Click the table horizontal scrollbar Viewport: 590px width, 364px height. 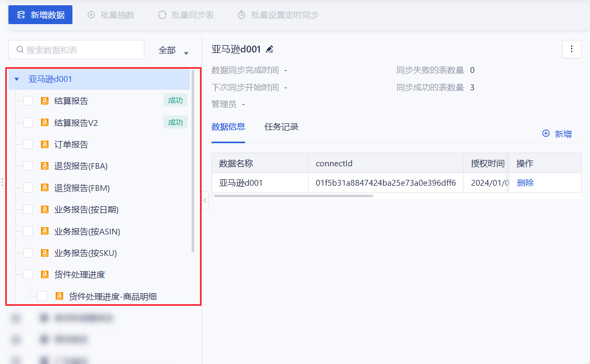coord(293,196)
